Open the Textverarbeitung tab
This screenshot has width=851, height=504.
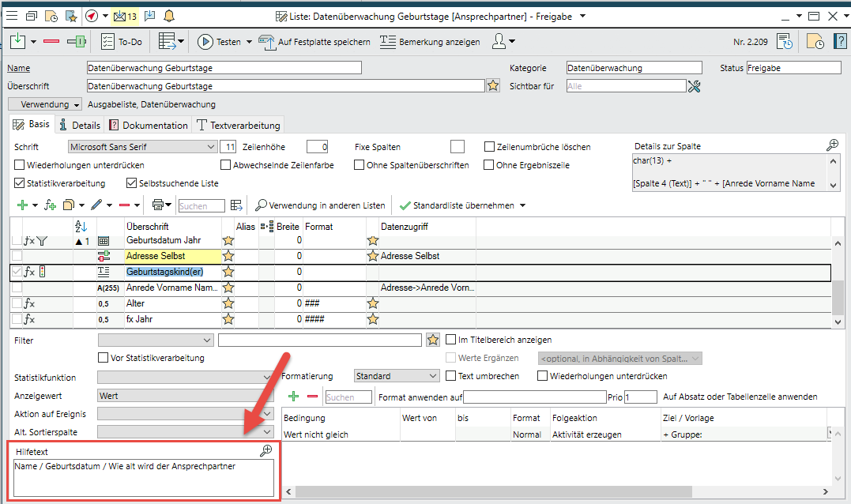tap(237, 125)
